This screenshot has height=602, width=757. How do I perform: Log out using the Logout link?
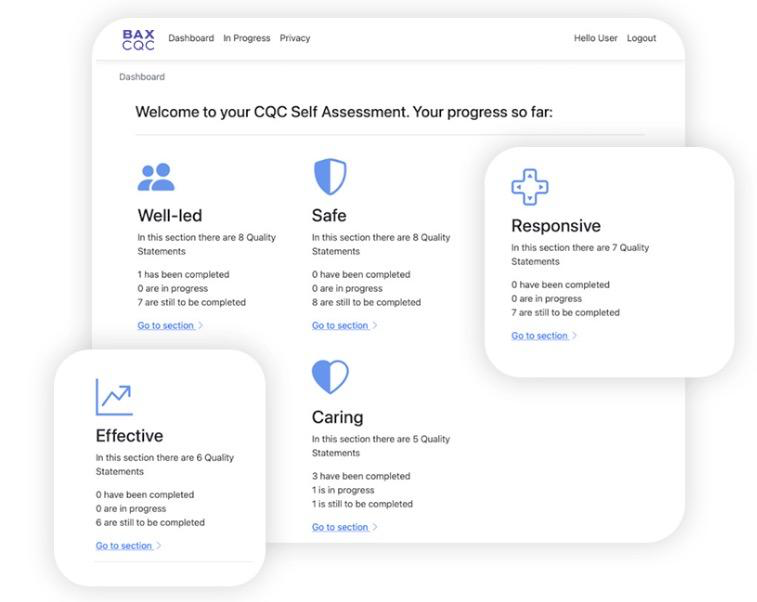[641, 39]
